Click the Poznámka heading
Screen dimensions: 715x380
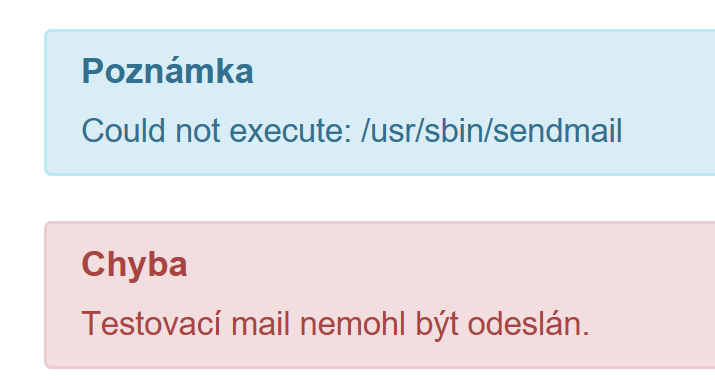click(167, 71)
